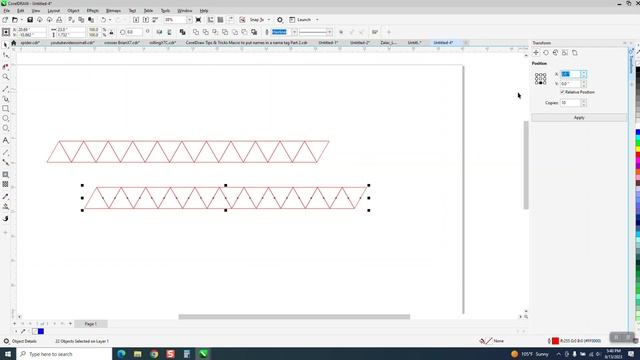Click the Undo arrow icon
Viewport: 640px width, 360px height.
[104, 20]
